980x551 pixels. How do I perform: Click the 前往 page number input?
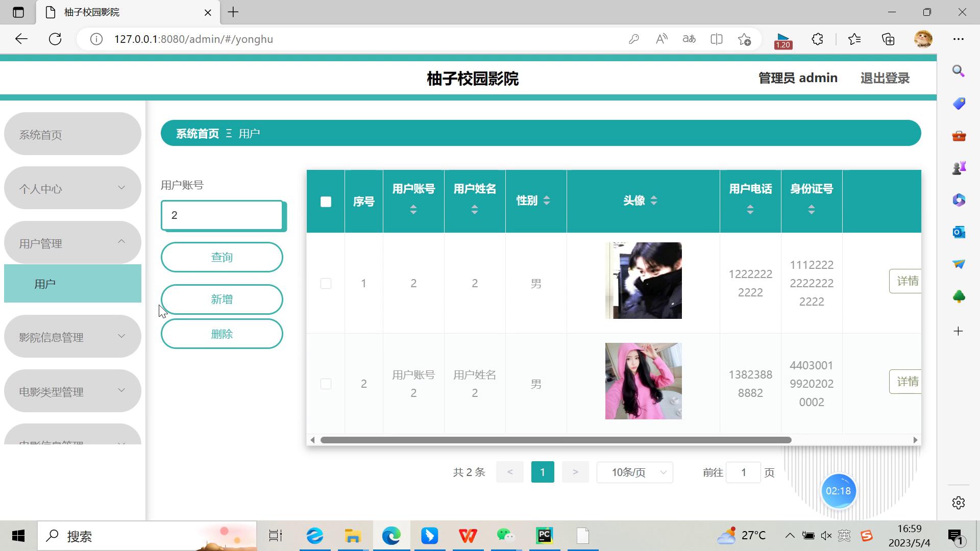coord(744,472)
